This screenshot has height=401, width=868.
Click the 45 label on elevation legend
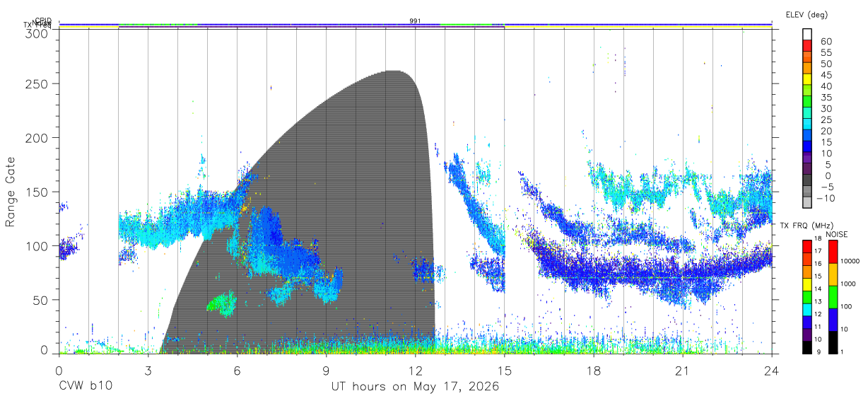point(826,75)
